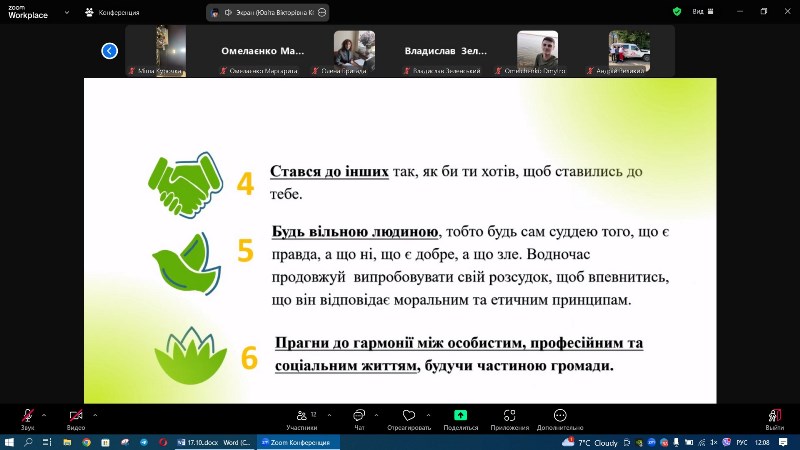Unmute the microphone with the Звук button

point(27,417)
